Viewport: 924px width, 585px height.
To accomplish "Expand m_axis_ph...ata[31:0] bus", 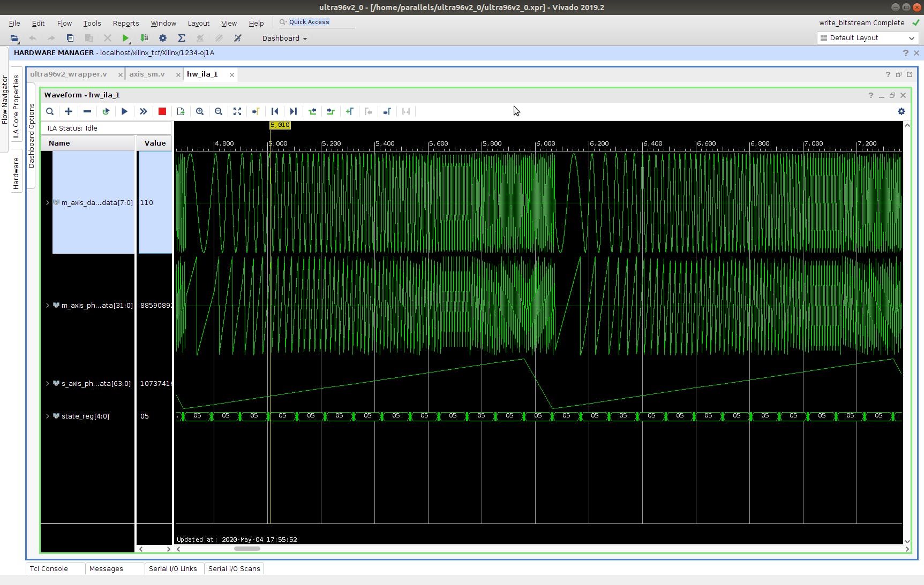I will (x=48, y=305).
